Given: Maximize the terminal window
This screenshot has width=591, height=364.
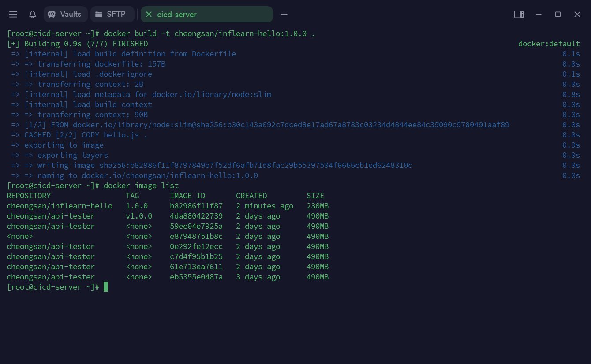Looking at the screenshot, I should point(558,15).
